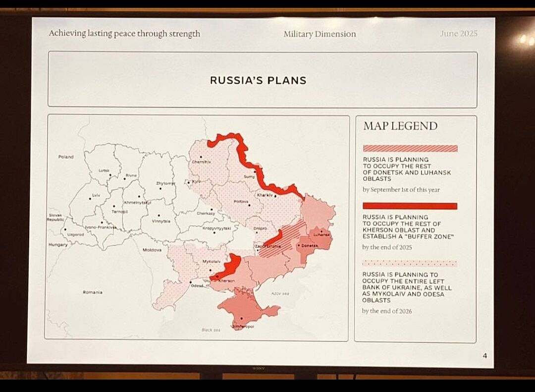
Task: Click the "RUSSIA'S PLANS" title
Action: point(258,80)
